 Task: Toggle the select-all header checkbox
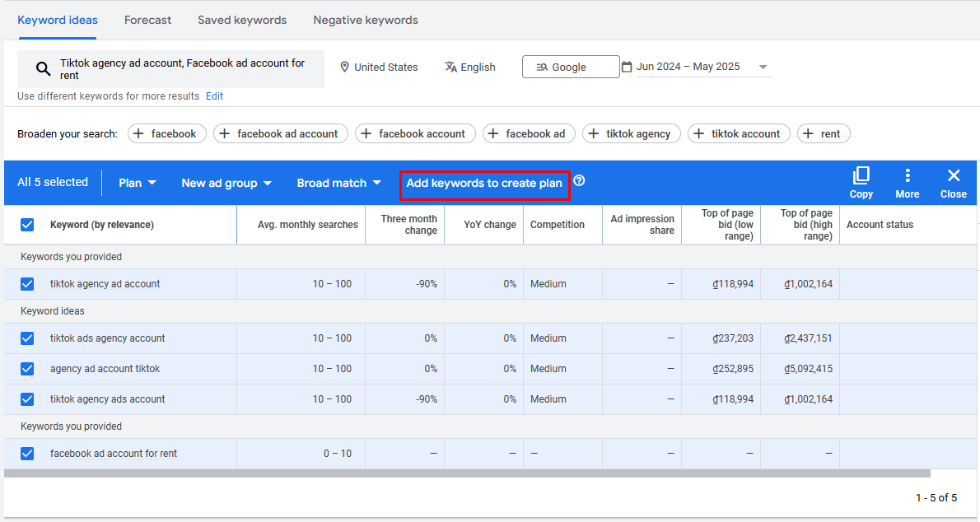[27, 225]
